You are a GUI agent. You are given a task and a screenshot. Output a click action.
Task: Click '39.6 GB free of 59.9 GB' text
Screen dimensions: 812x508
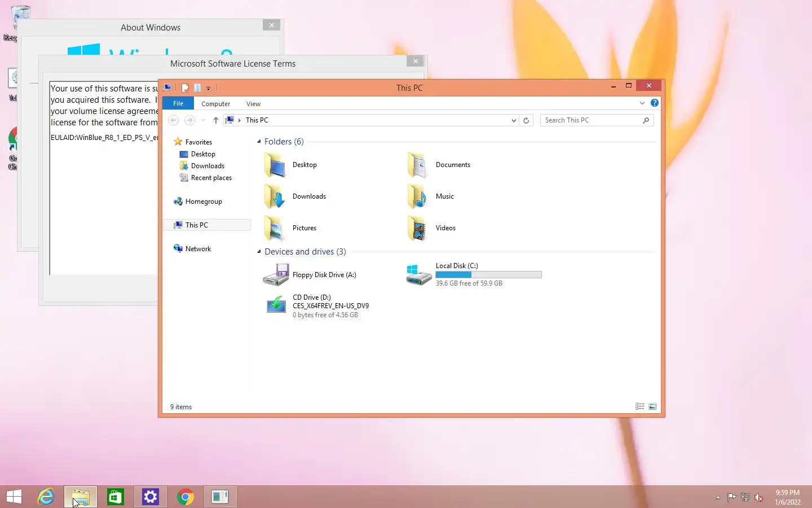(469, 283)
